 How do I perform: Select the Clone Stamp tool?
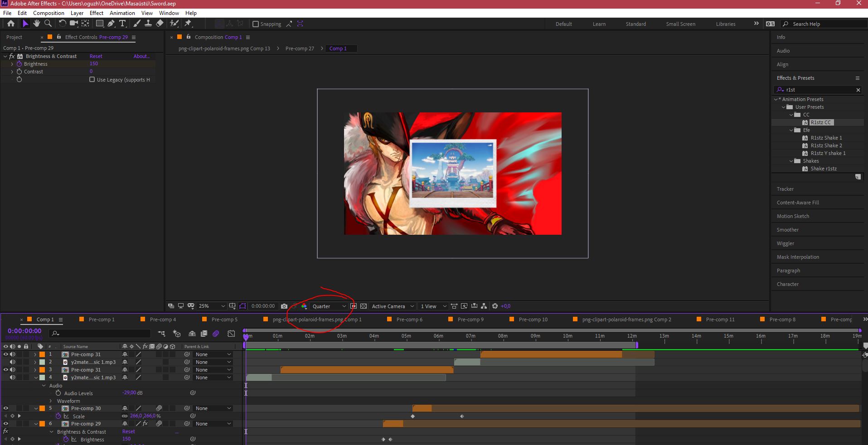pyautogui.click(x=148, y=24)
